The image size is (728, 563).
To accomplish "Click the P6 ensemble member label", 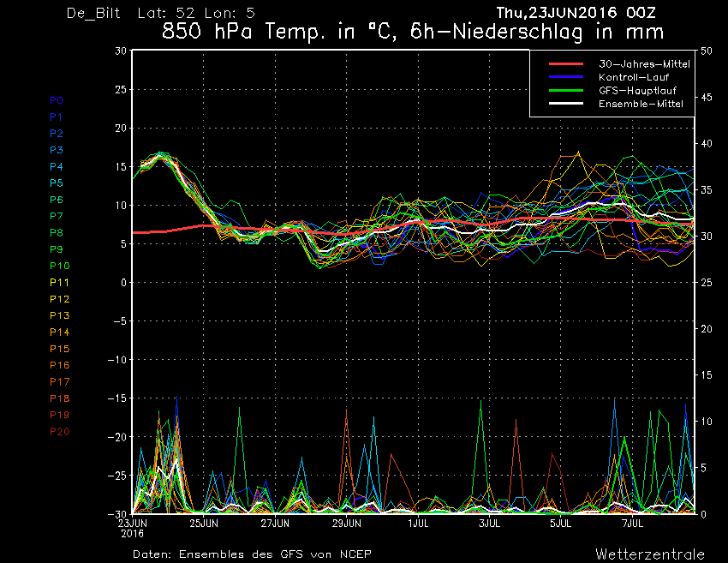I will tap(57, 200).
